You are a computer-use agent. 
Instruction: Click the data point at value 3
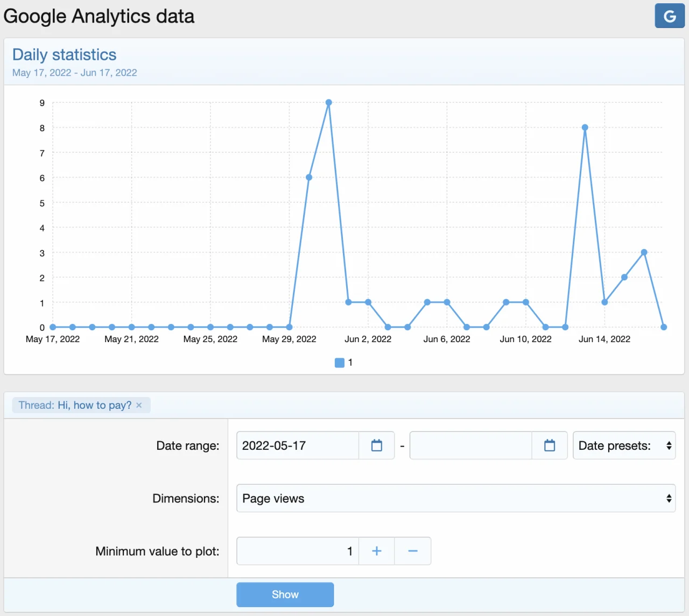click(644, 252)
